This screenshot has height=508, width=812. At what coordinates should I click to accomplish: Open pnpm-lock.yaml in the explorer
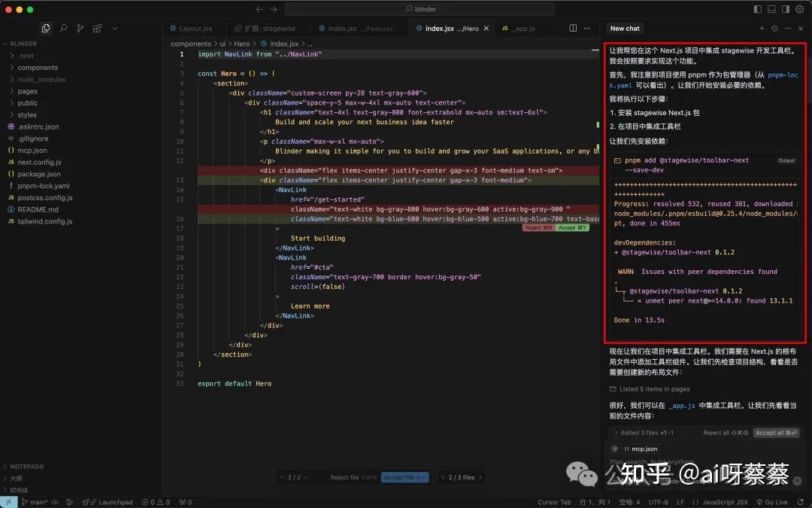43,186
